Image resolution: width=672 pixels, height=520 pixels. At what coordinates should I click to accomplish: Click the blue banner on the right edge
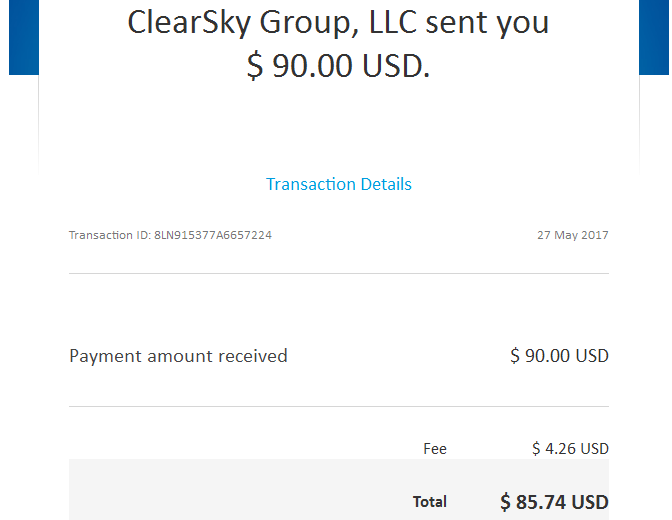(x=654, y=37)
